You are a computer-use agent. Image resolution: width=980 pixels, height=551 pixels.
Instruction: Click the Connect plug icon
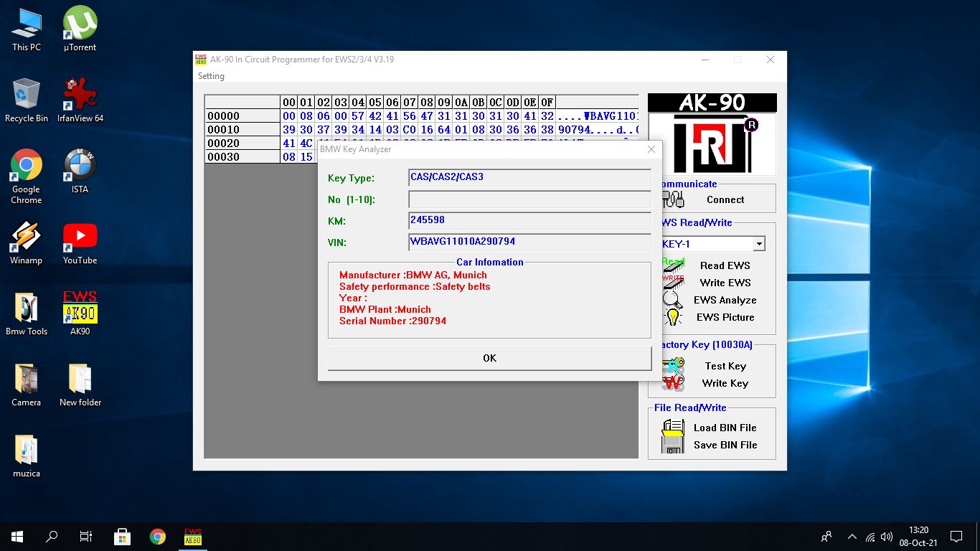(673, 199)
